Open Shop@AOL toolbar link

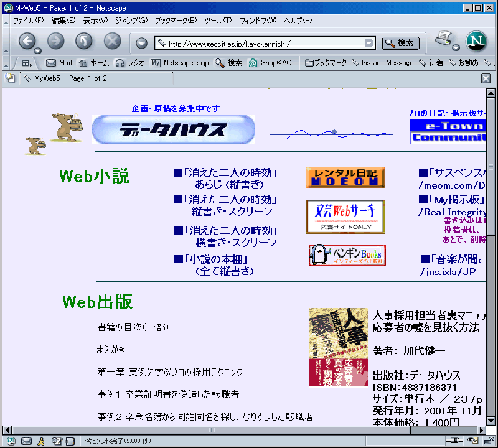[272, 63]
